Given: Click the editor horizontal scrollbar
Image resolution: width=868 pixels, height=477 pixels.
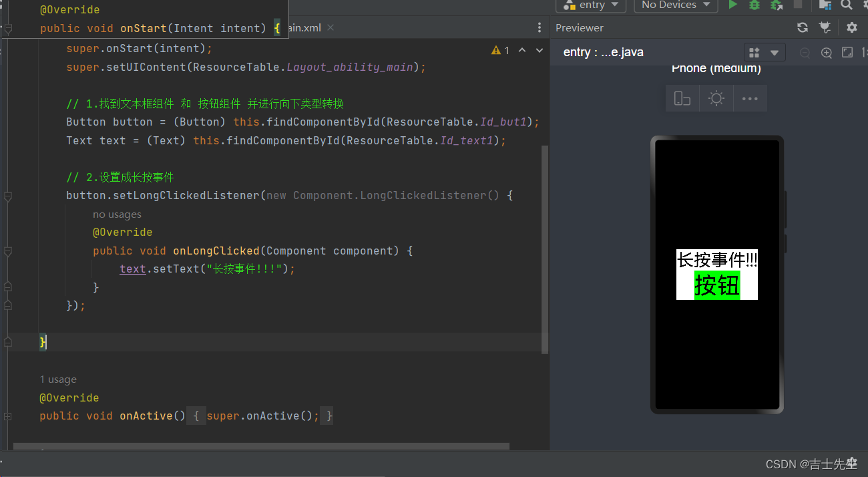Looking at the screenshot, I should tap(261, 446).
